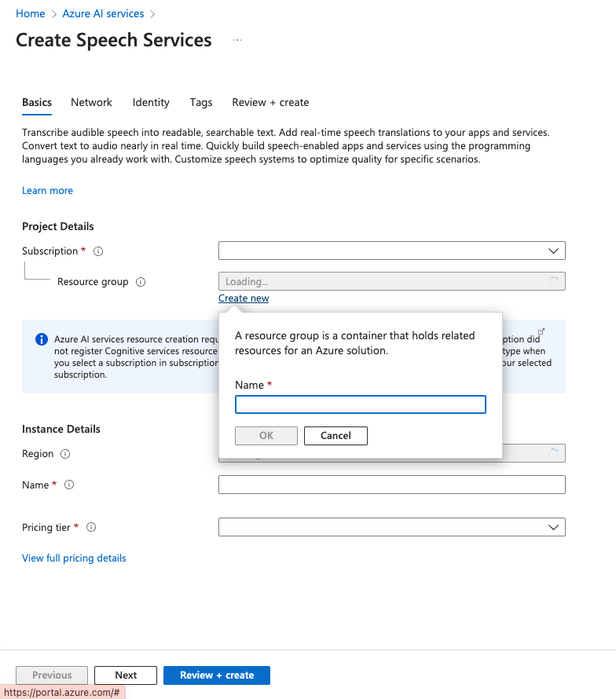
Task: Switch to the Basics tab
Action: 37,103
